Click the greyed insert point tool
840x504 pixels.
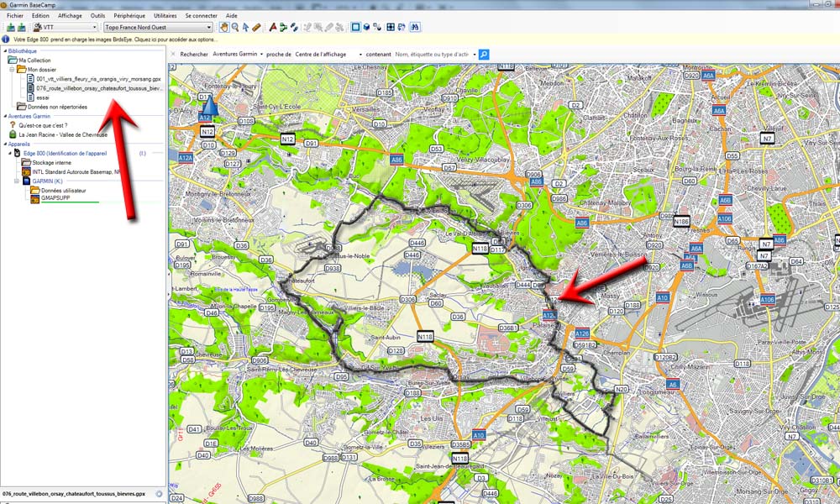pos(307,28)
